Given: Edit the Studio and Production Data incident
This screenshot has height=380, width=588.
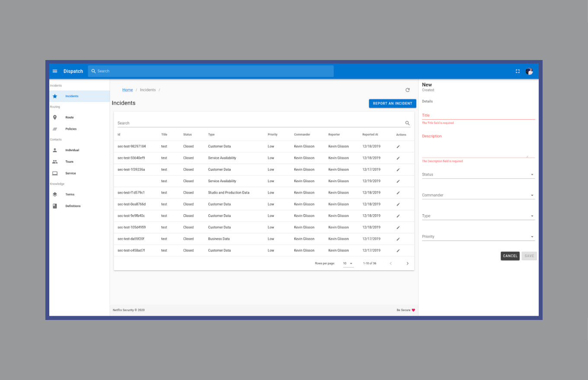Looking at the screenshot, I should click(x=398, y=193).
